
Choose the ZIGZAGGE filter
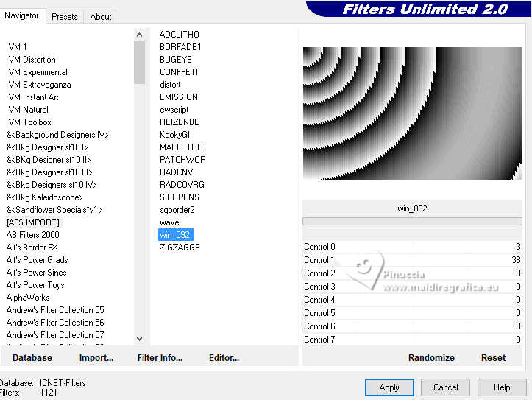[x=179, y=248]
